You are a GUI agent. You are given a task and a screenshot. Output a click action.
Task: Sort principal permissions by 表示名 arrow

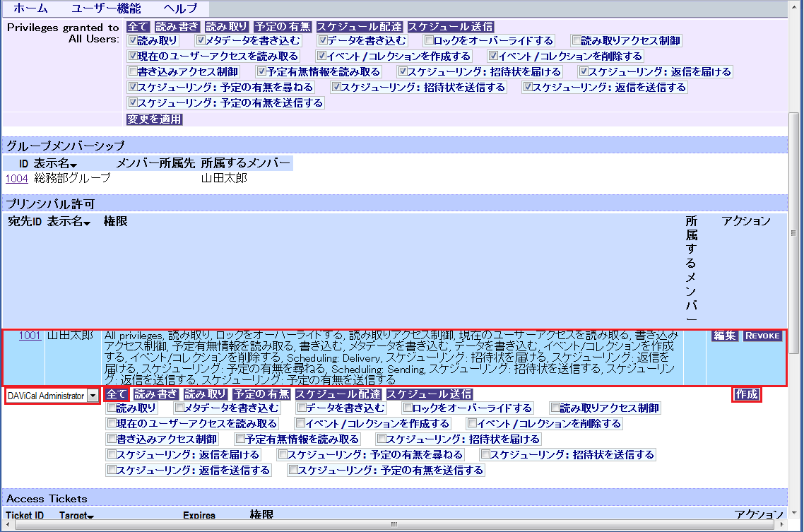click(86, 223)
